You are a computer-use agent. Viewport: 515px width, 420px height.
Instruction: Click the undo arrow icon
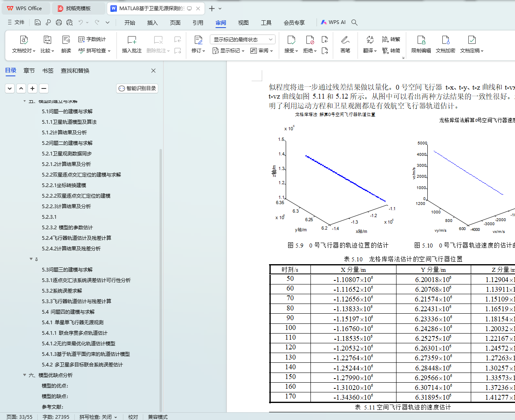81,22
